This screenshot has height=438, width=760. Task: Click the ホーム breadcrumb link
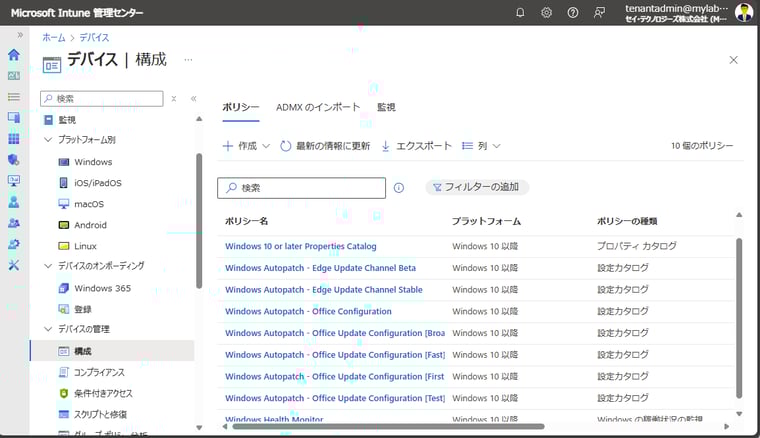[x=53, y=38]
